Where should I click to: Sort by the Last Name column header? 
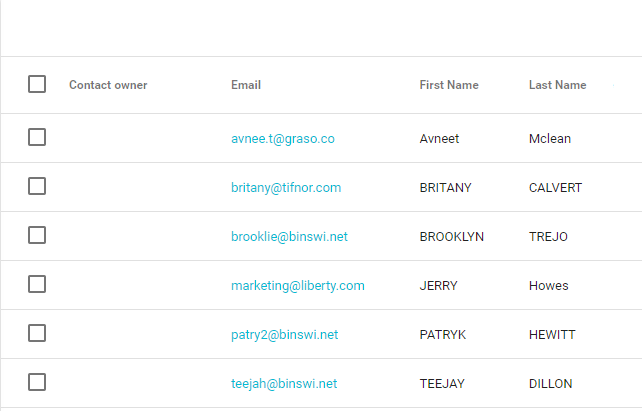click(x=557, y=85)
